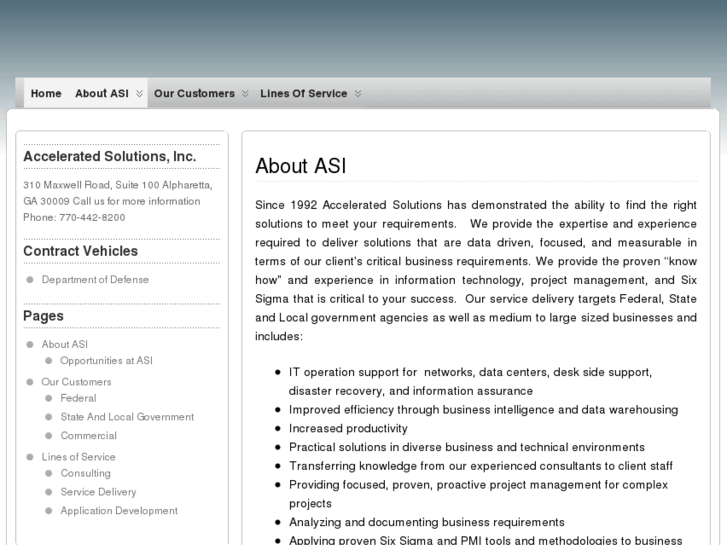Click the About ASI article title
The width and height of the screenshot is (727, 545).
click(300, 166)
